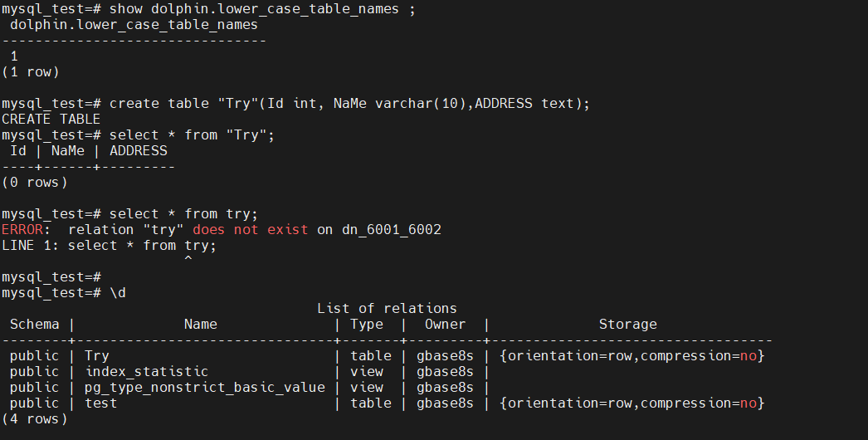Click the "ADDRESS" column header in query result
This screenshot has height=440, width=868.
(x=139, y=150)
